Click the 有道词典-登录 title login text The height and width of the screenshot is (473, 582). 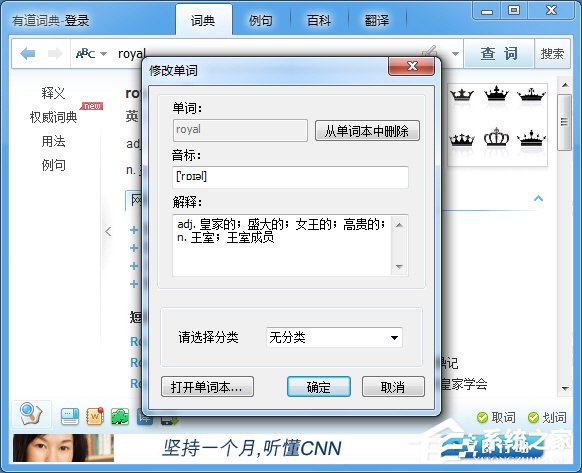[51, 20]
